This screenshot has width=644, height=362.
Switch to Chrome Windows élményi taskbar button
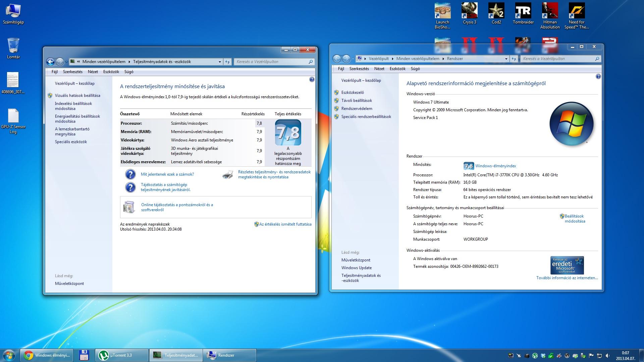[x=47, y=355]
